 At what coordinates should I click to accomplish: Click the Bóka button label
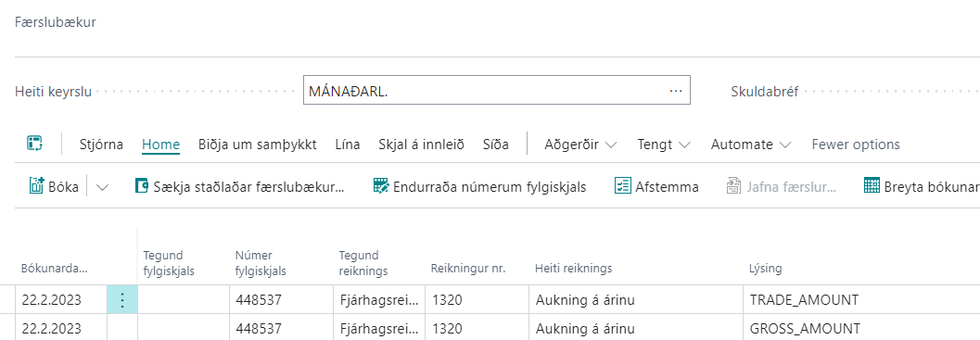coord(63,187)
